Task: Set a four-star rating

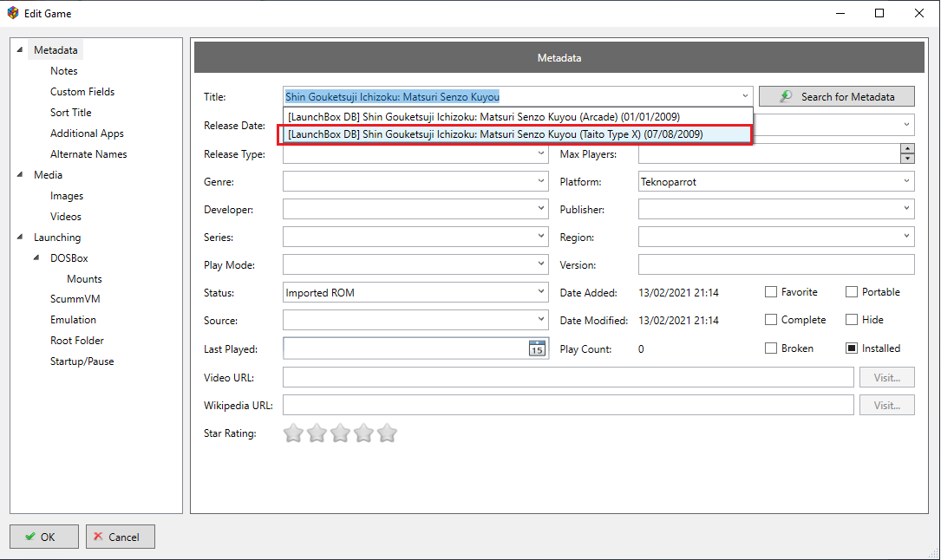Action: point(363,433)
